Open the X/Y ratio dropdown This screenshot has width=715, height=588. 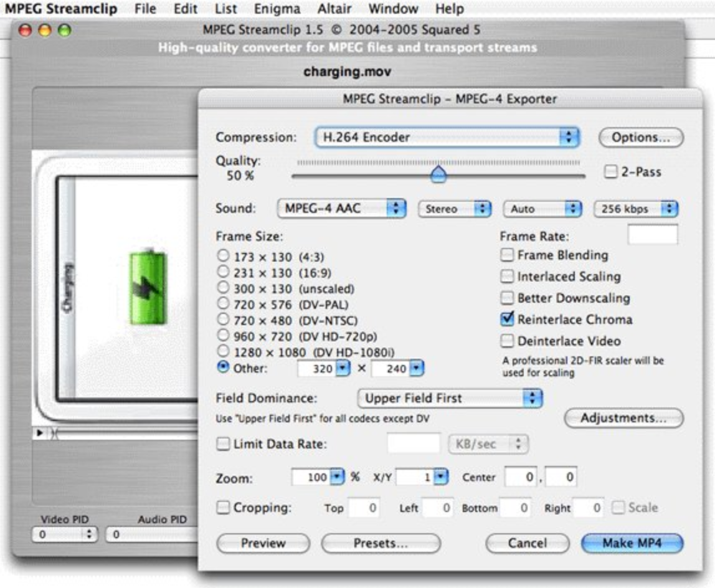pos(441,477)
